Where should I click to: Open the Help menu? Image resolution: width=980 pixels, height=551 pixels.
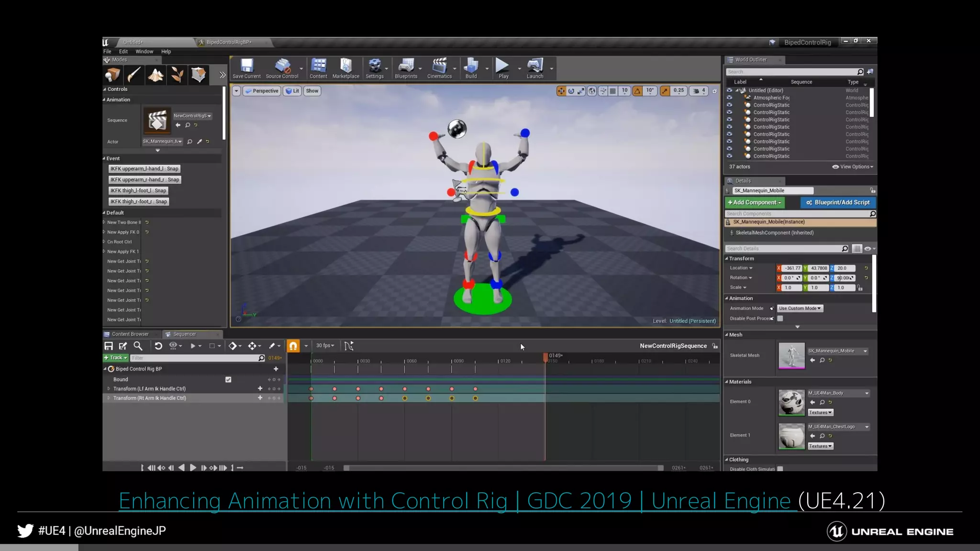point(166,52)
